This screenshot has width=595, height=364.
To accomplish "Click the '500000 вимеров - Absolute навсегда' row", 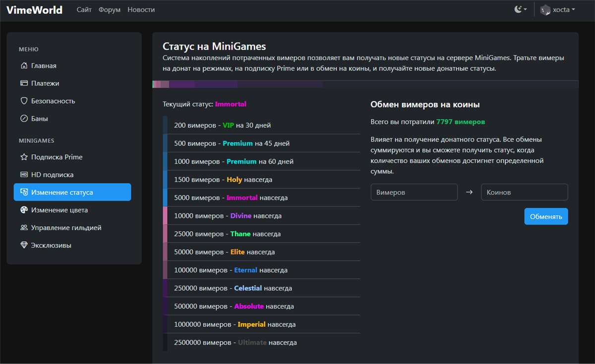I will pos(261,306).
